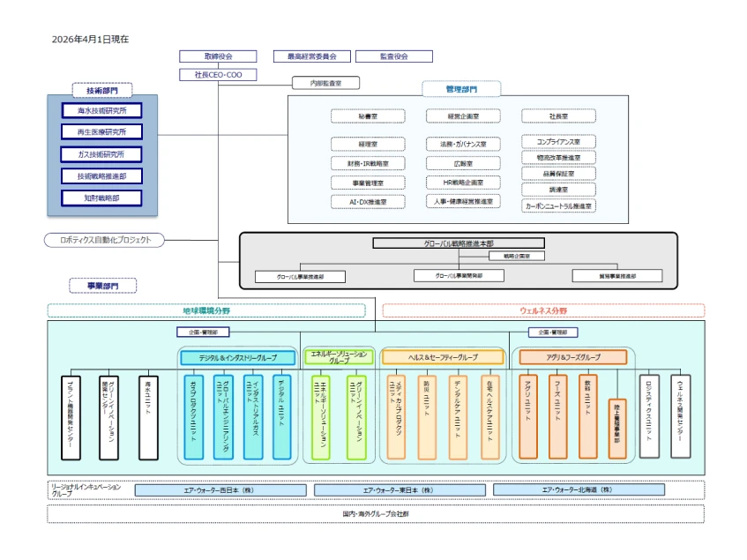Click the AI・DX推進室 box
The width and height of the screenshot is (747, 560).
click(369, 202)
